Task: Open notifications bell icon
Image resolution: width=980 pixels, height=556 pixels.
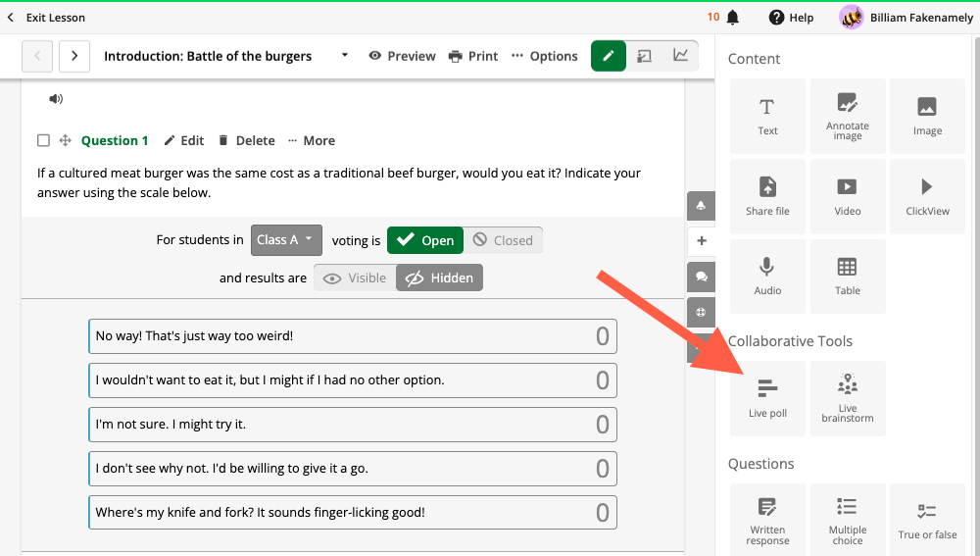Action: [x=732, y=18]
